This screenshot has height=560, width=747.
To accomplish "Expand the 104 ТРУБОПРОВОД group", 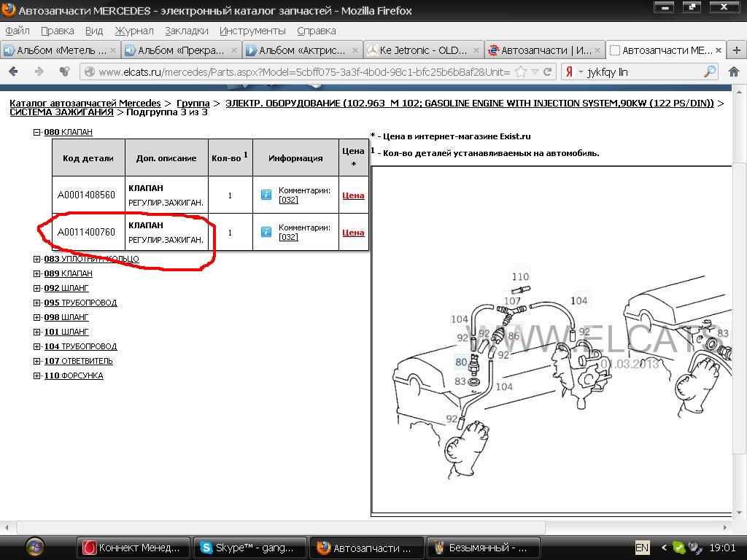I will point(36,346).
